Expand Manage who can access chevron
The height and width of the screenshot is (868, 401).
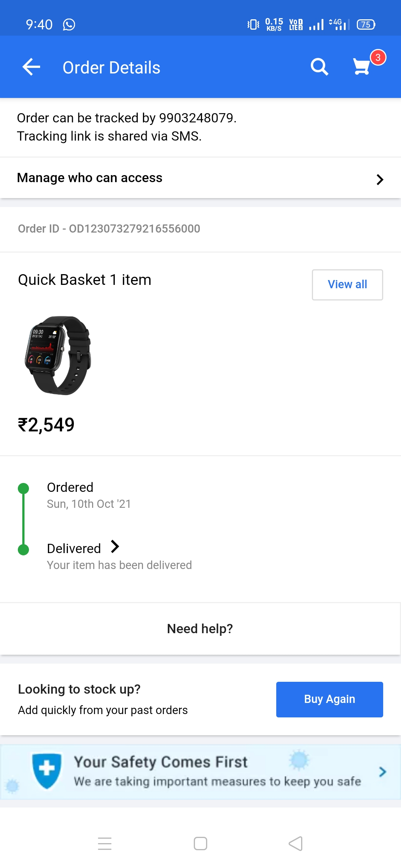(379, 180)
